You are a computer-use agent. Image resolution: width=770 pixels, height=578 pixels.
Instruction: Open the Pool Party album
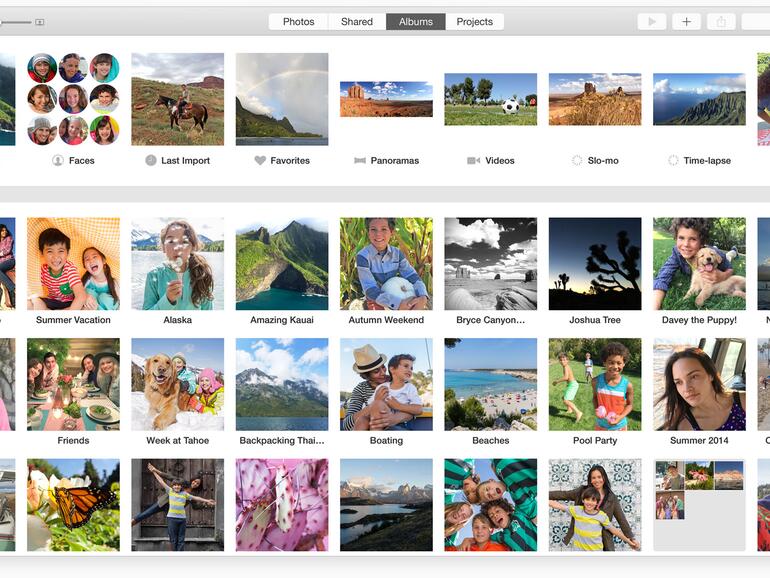(595, 385)
